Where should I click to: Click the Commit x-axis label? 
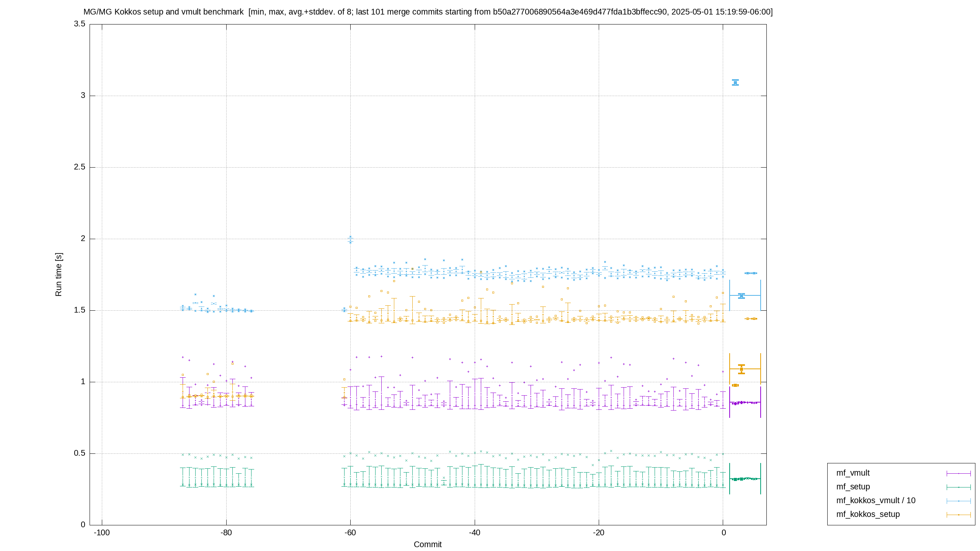[428, 544]
